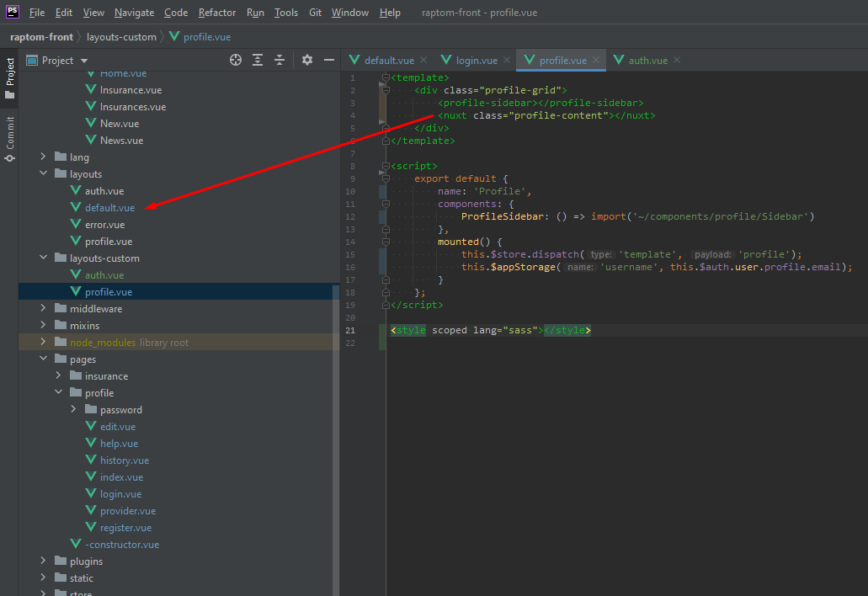Collapse the layouts folder

click(x=43, y=173)
